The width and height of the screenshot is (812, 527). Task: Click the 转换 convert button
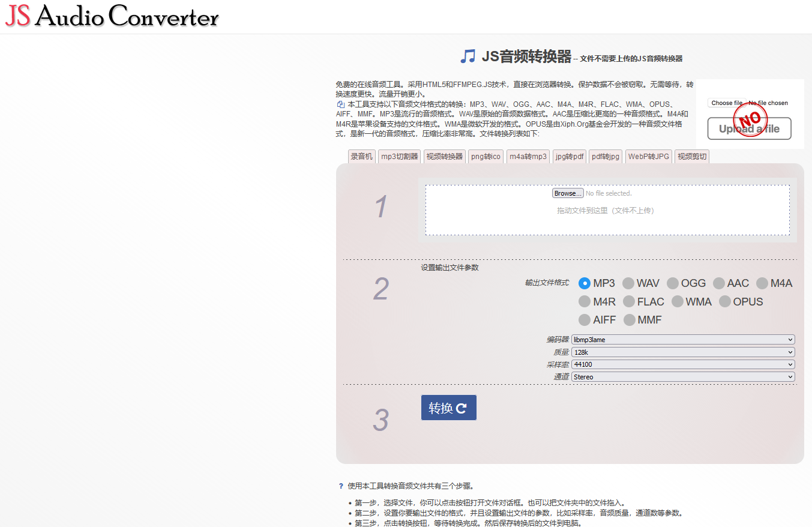(x=449, y=408)
